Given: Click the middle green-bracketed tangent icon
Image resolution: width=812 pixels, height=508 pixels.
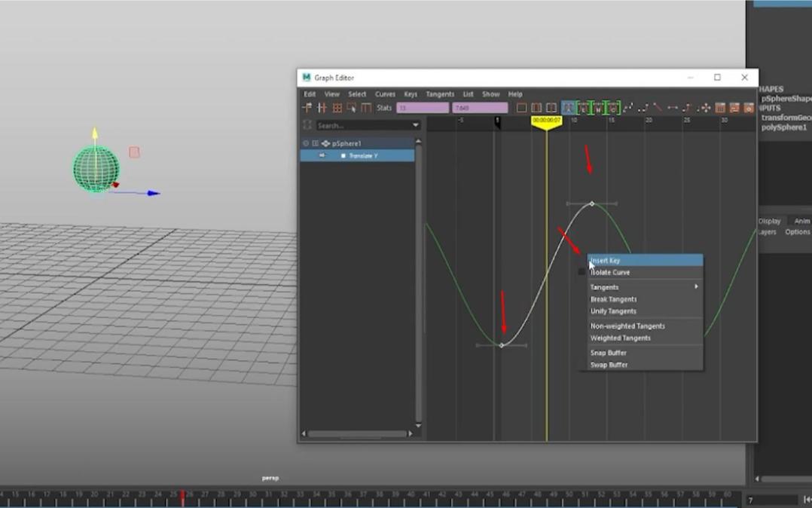Looking at the screenshot, I should click(x=598, y=108).
